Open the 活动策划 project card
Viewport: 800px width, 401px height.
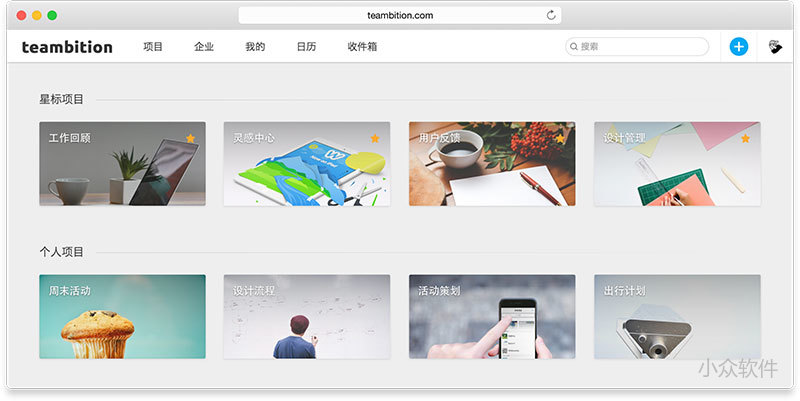[492, 317]
